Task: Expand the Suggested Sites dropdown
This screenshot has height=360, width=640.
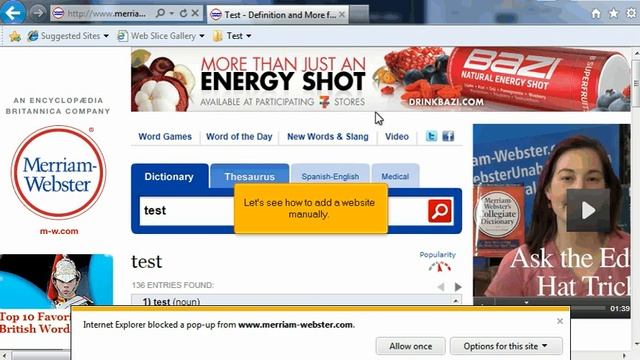Action: (106, 36)
